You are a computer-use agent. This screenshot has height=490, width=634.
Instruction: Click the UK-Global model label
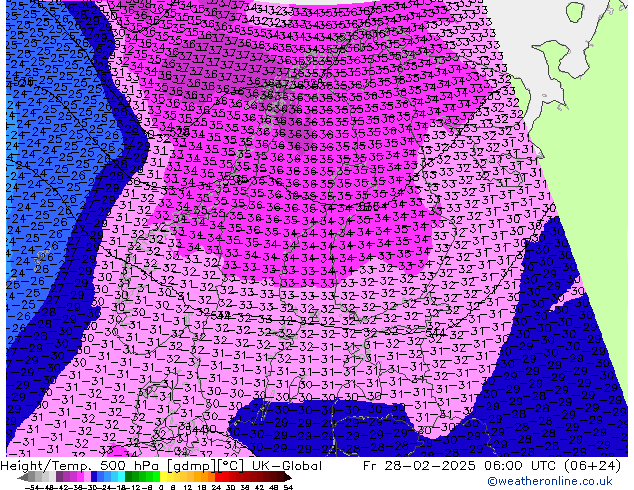point(287,466)
